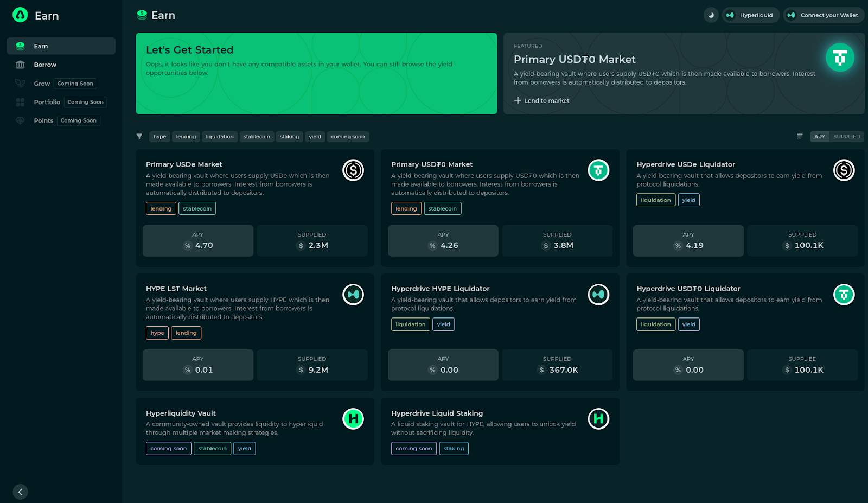Viewport: 868px width, 503px height.
Task: Click the USDe icon on Hyperdrive USDe Liquidator
Action: [844, 170]
